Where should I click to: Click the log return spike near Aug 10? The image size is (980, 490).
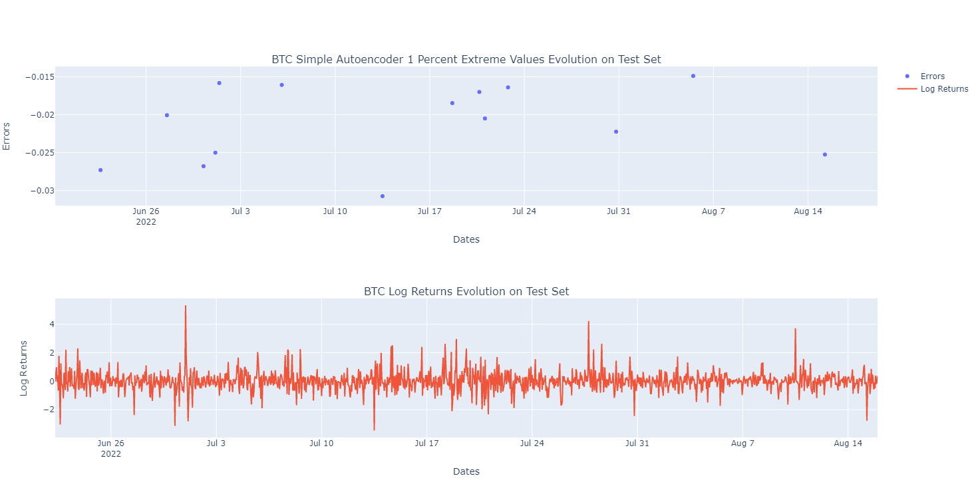(x=795, y=329)
